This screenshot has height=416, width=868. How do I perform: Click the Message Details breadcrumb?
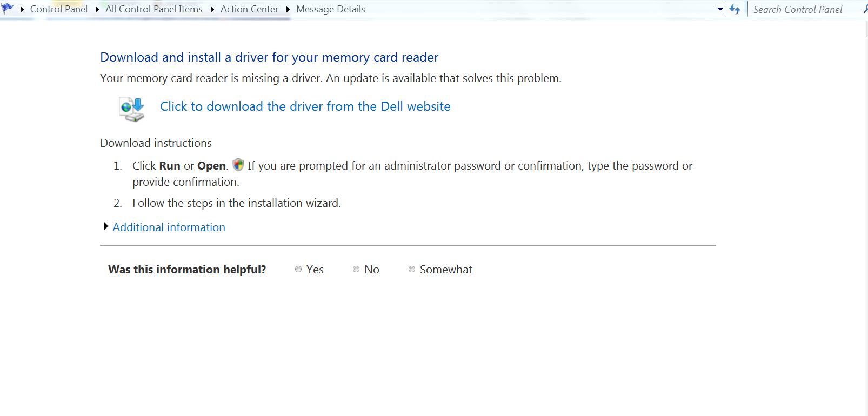point(331,9)
